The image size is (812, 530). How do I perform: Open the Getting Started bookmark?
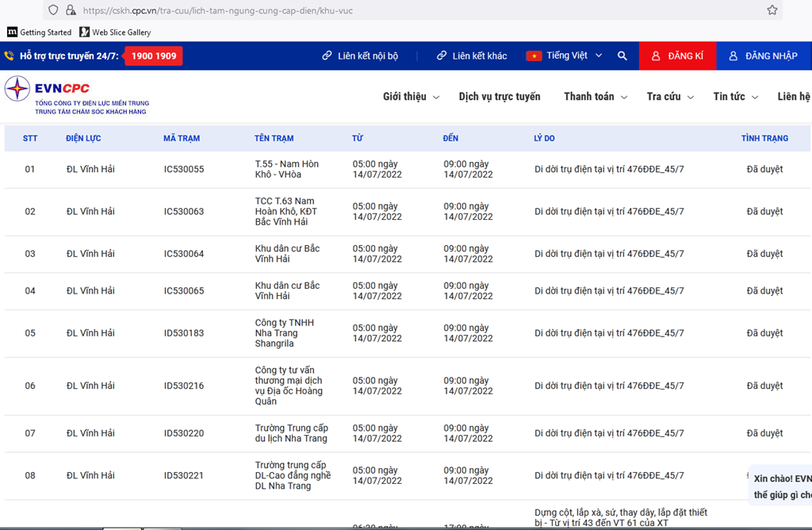(x=39, y=33)
